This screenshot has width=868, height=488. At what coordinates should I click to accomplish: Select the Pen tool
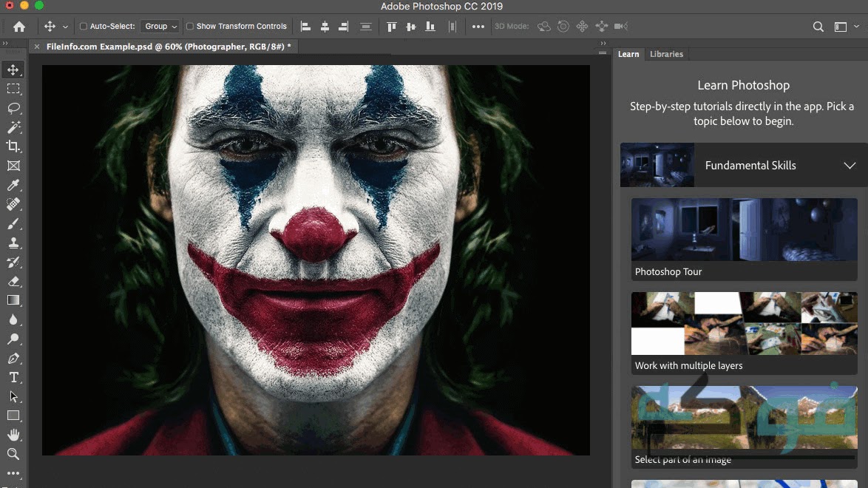point(13,359)
